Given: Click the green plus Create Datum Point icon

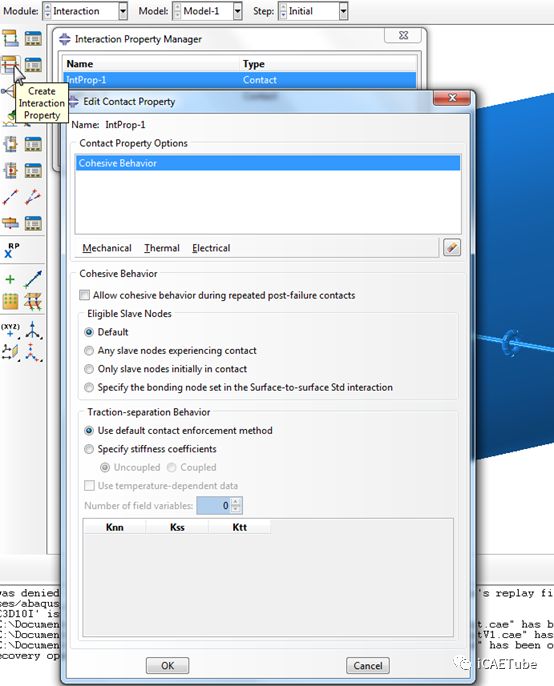Looking at the screenshot, I should pos(10,279).
